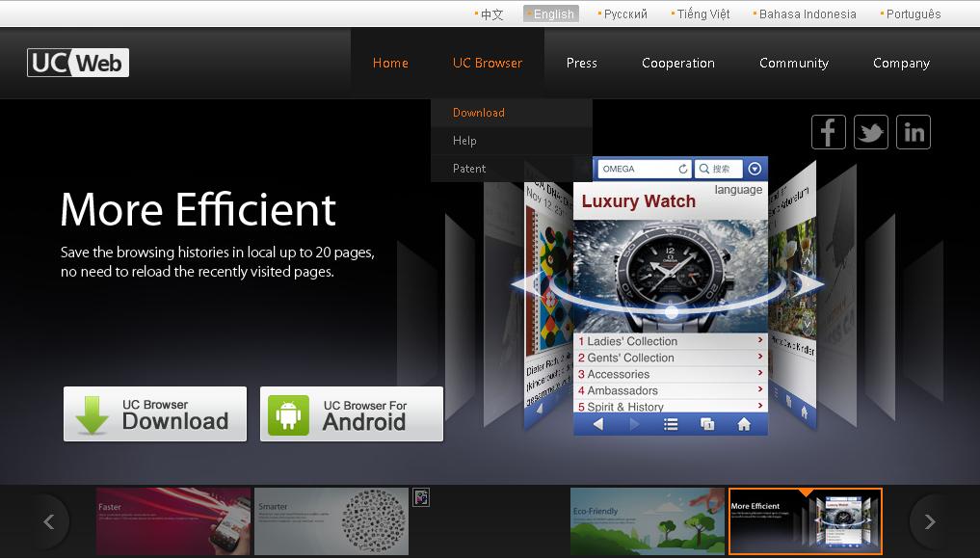Open the UC Browser menu
The image size is (980, 559).
488,64
